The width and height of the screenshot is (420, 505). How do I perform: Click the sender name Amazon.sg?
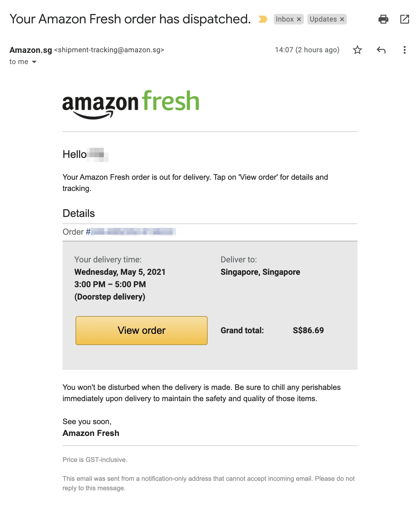[x=31, y=50]
